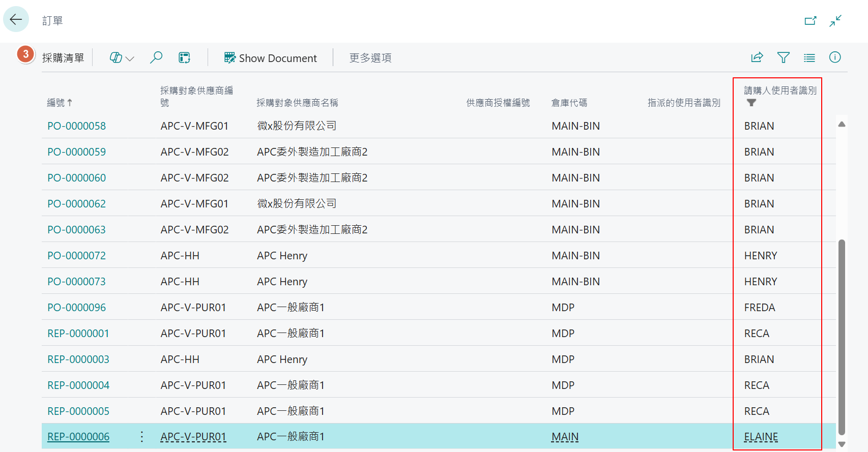The image size is (868, 452).
Task: Click the 倉庫代碼 column header
Action: tap(569, 103)
